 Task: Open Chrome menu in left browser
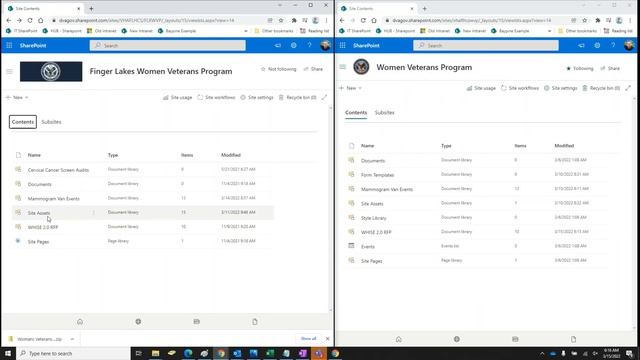pos(326,20)
